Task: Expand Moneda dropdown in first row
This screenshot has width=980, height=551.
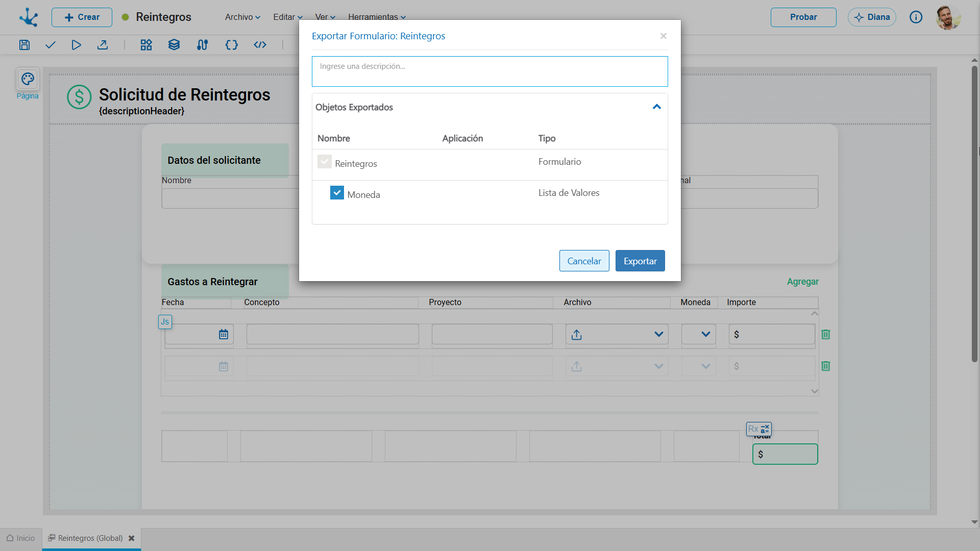Action: tap(706, 335)
